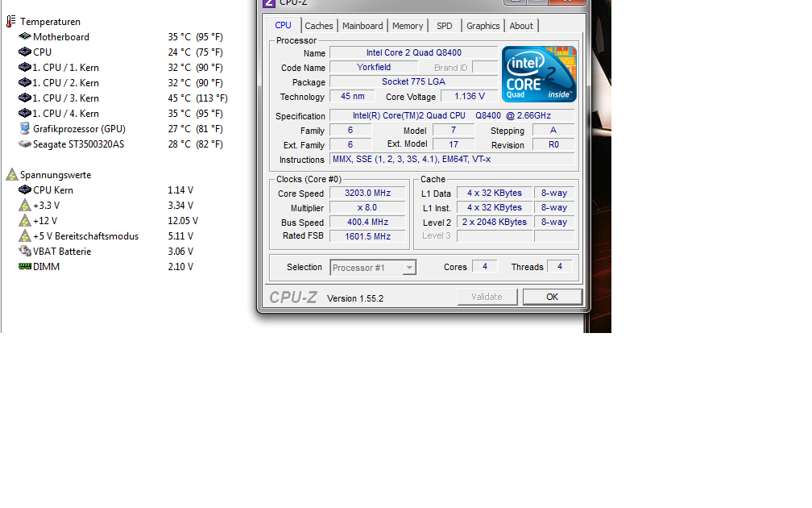Select the Temperaturen section heading
Image resolution: width=812 pixels, height=508 pixels.
pos(50,22)
